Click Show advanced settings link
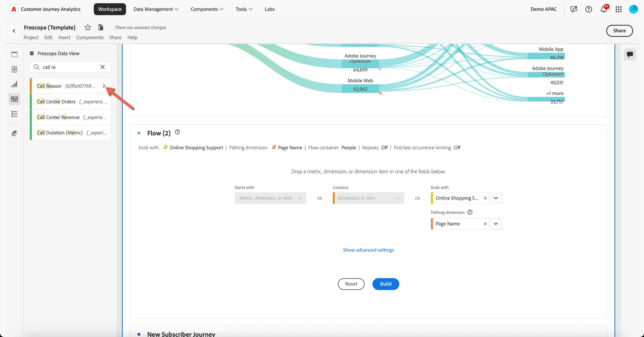The width and height of the screenshot is (644, 337). click(x=369, y=250)
